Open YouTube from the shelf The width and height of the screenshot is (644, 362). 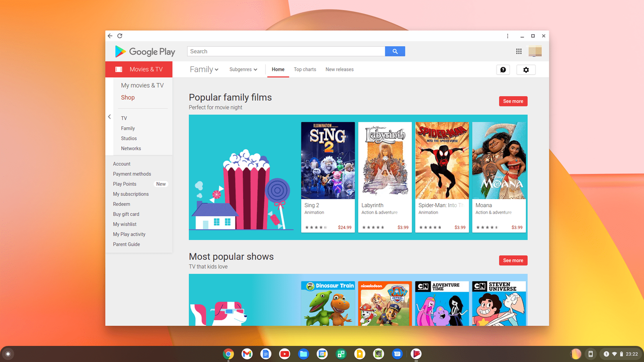[x=284, y=354]
